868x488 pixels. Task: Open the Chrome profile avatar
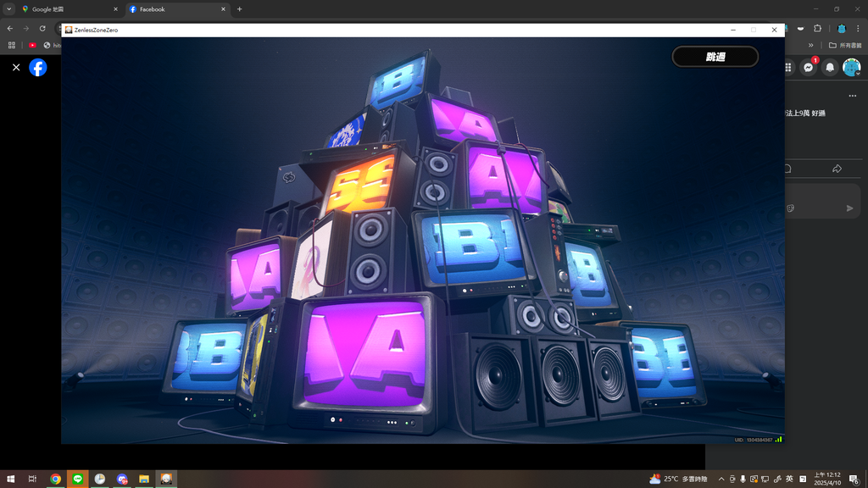click(x=842, y=28)
